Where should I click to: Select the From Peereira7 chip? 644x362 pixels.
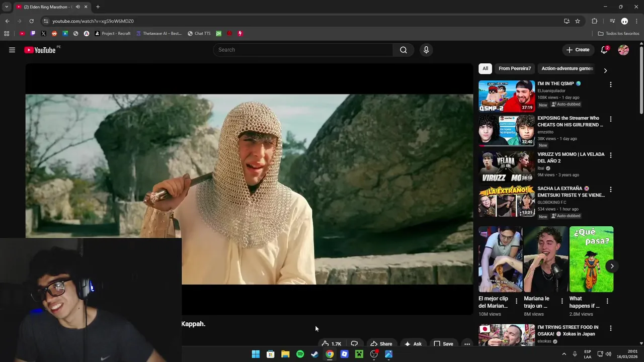(515, 68)
